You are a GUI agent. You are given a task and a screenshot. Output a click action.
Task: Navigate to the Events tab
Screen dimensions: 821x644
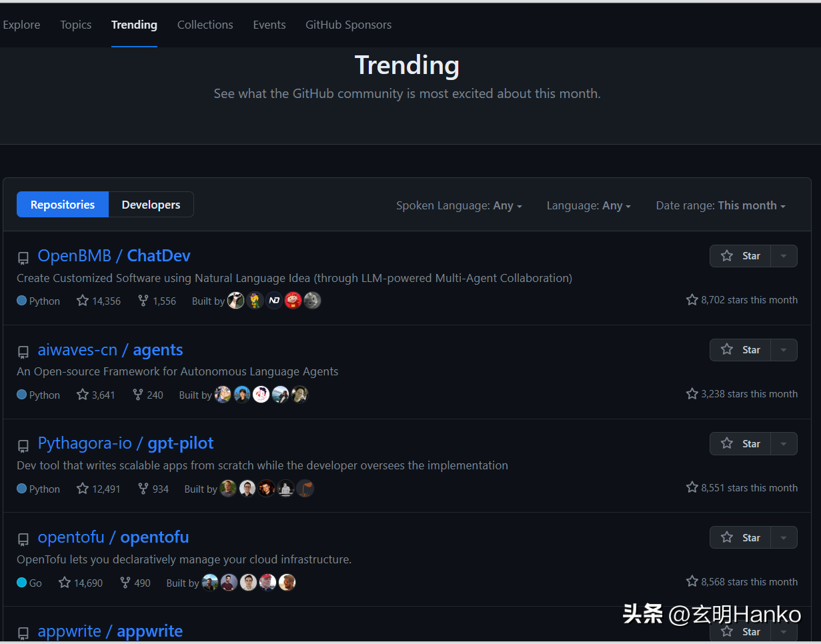tap(269, 25)
